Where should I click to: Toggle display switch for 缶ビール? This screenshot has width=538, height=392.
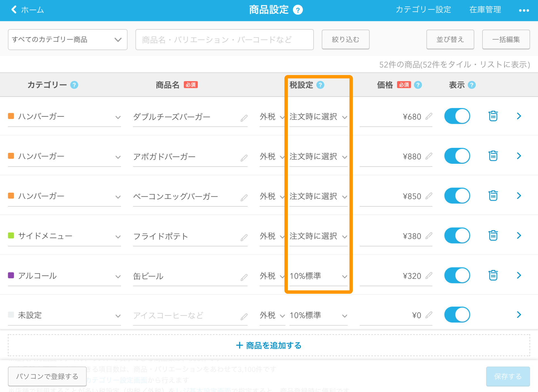click(x=457, y=275)
